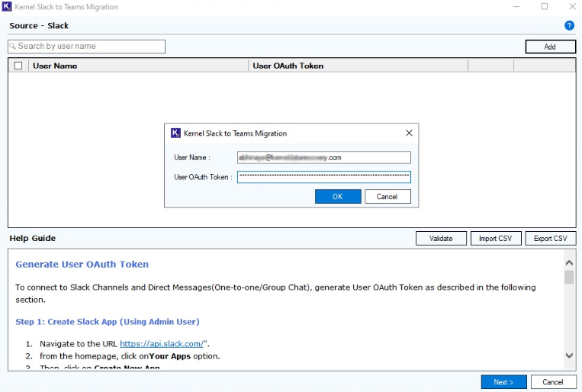This screenshot has width=582, height=392.
Task: Click Cancel at the bottom of main window
Action: [553, 382]
